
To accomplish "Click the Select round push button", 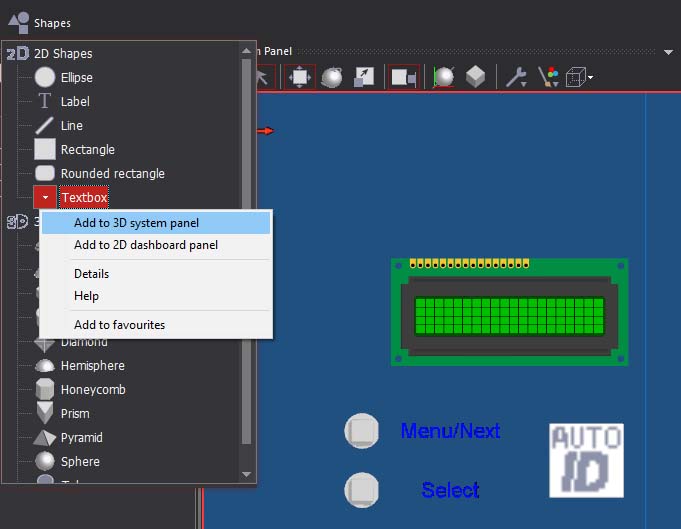I will (361, 490).
